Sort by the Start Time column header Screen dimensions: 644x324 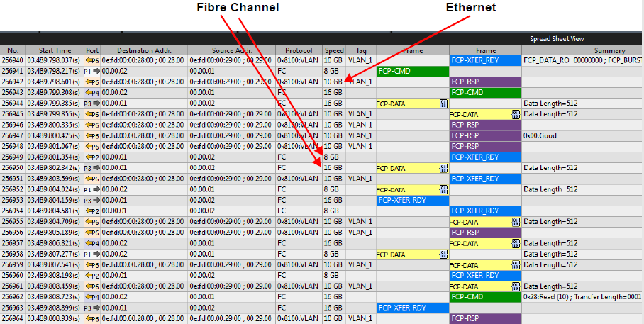click(x=55, y=50)
